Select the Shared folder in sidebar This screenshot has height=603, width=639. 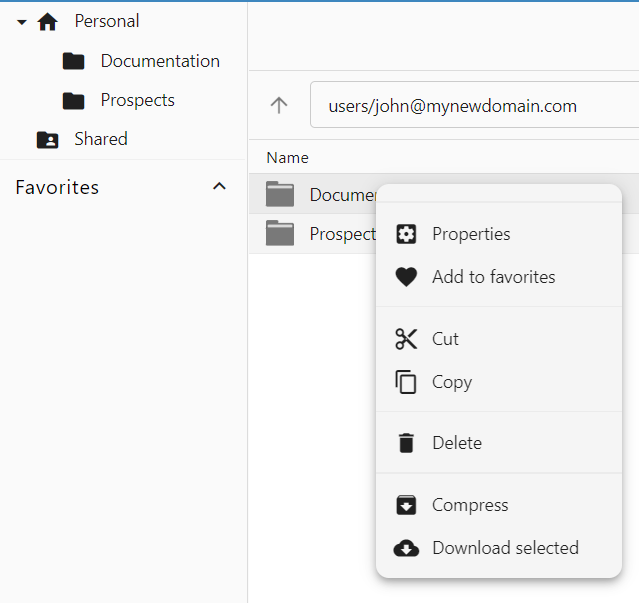[x=100, y=139]
